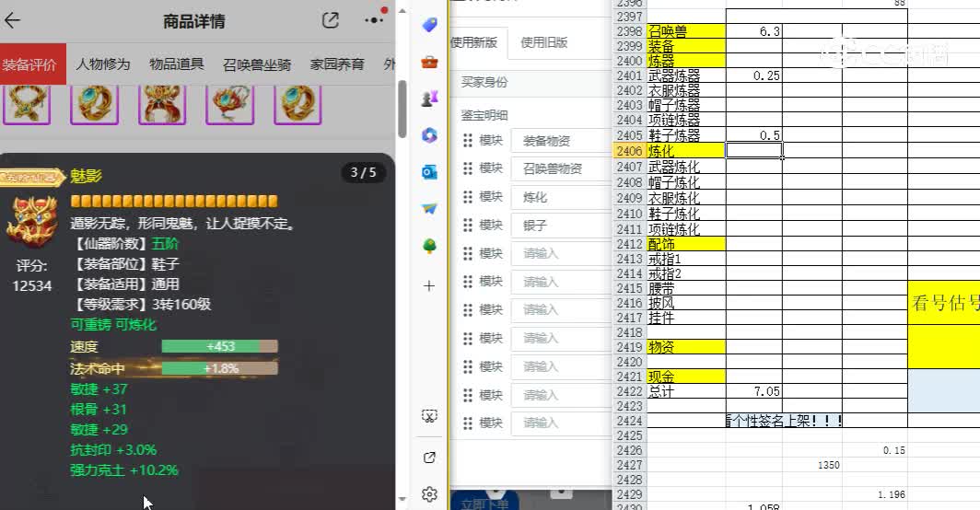Grab the handle beside the 银子 field
This screenshot has width=980, height=510.
(x=468, y=225)
